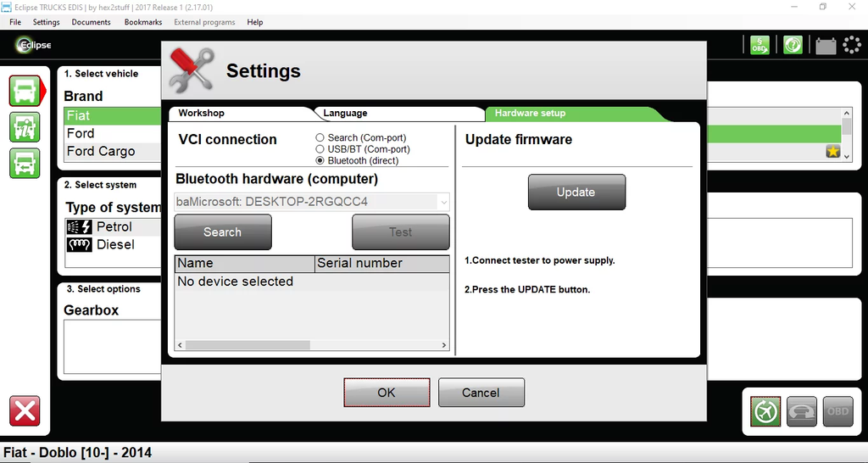
Task: Select the USB/BT (Com-port) radio option
Action: tap(320, 149)
